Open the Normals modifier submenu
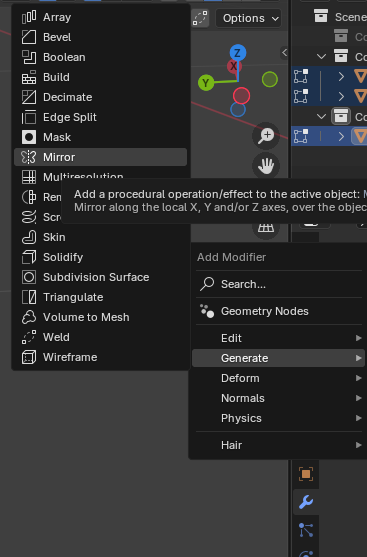This screenshot has height=557, width=367. coord(279,398)
